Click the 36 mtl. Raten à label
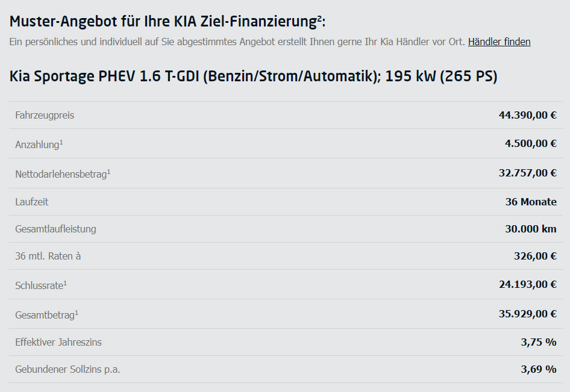The height and width of the screenshot is (392, 570). (x=48, y=256)
